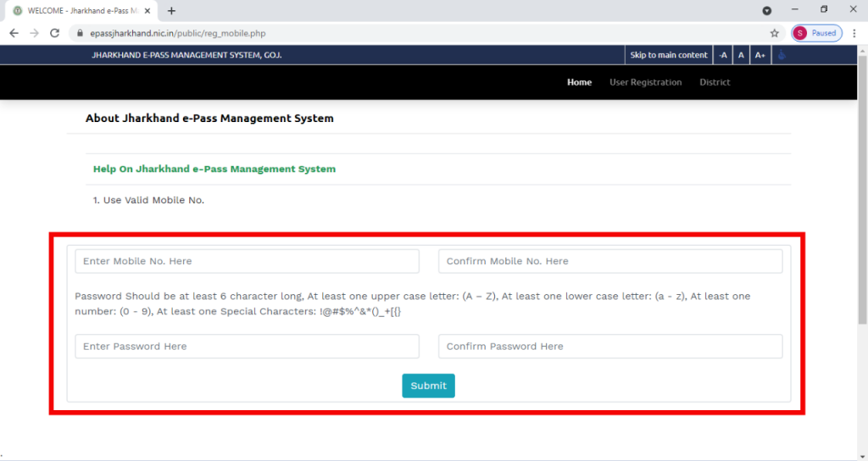
Task: Go to Home menu item
Action: [x=579, y=82]
